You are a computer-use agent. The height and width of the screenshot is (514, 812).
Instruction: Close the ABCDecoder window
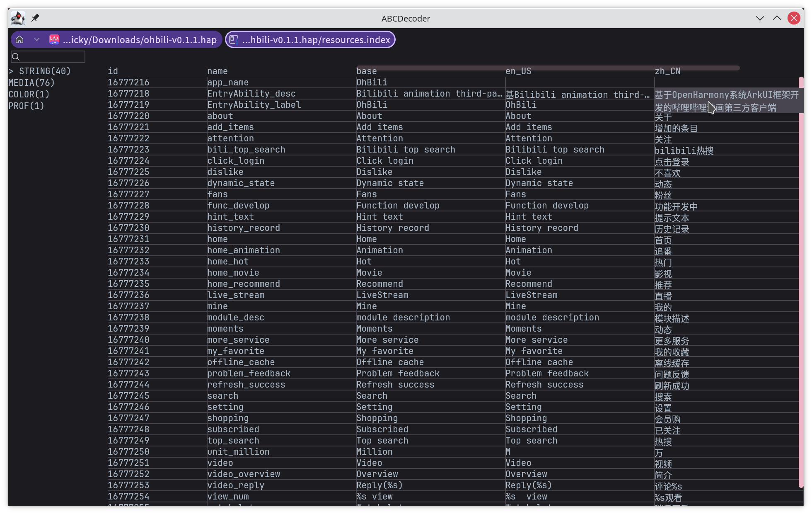pos(794,18)
